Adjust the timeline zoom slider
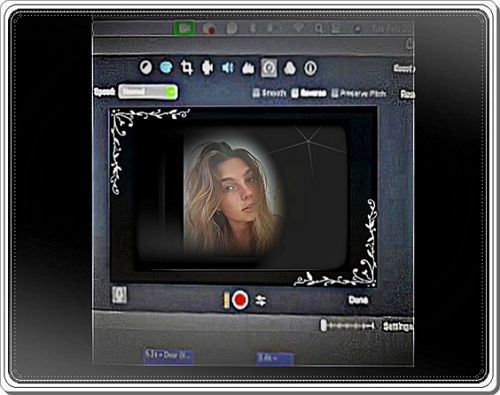Image resolution: width=500 pixels, height=395 pixels. [x=347, y=325]
